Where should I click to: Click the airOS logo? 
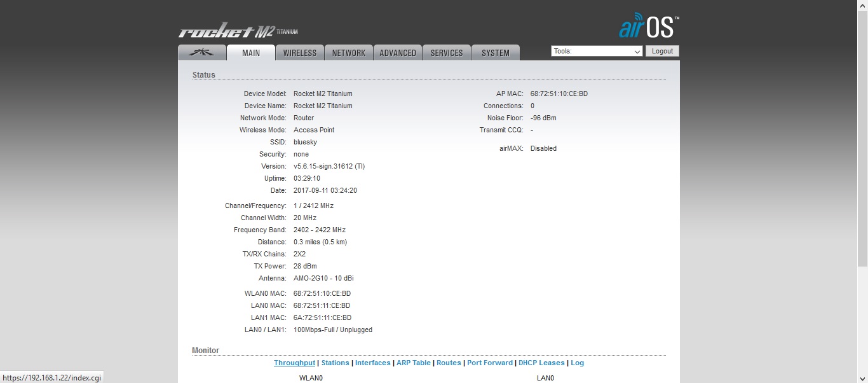click(649, 26)
